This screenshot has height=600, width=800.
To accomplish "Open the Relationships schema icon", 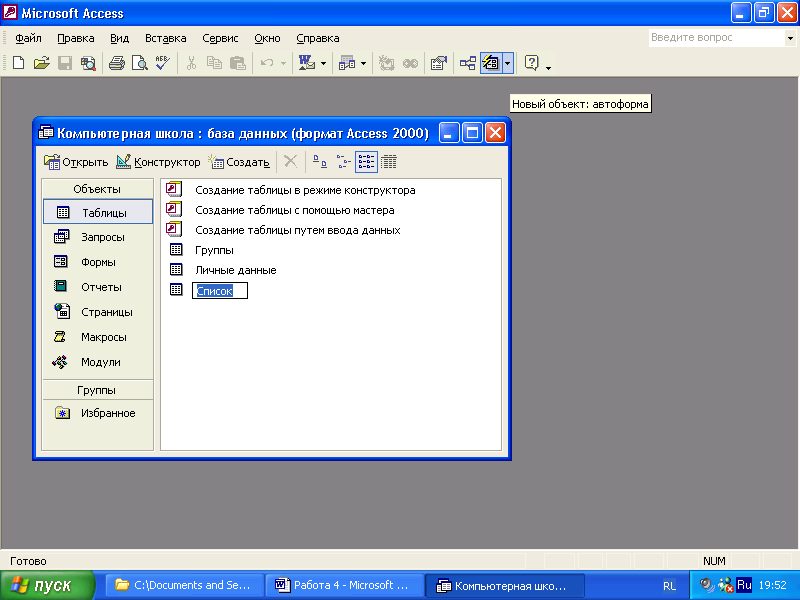I will click(467, 63).
